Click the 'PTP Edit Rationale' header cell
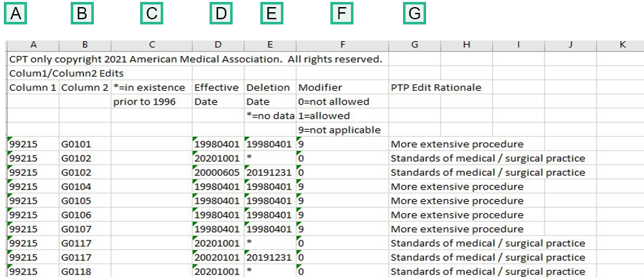644x277 pixels. (x=436, y=87)
